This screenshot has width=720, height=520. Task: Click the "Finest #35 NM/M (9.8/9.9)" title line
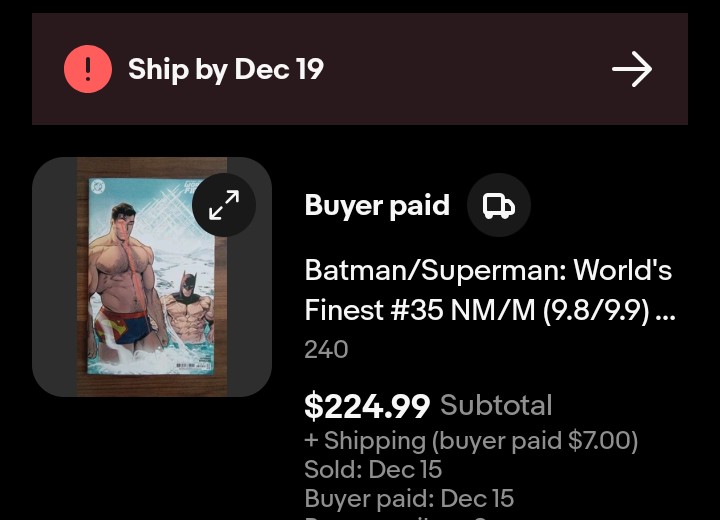coord(478,311)
